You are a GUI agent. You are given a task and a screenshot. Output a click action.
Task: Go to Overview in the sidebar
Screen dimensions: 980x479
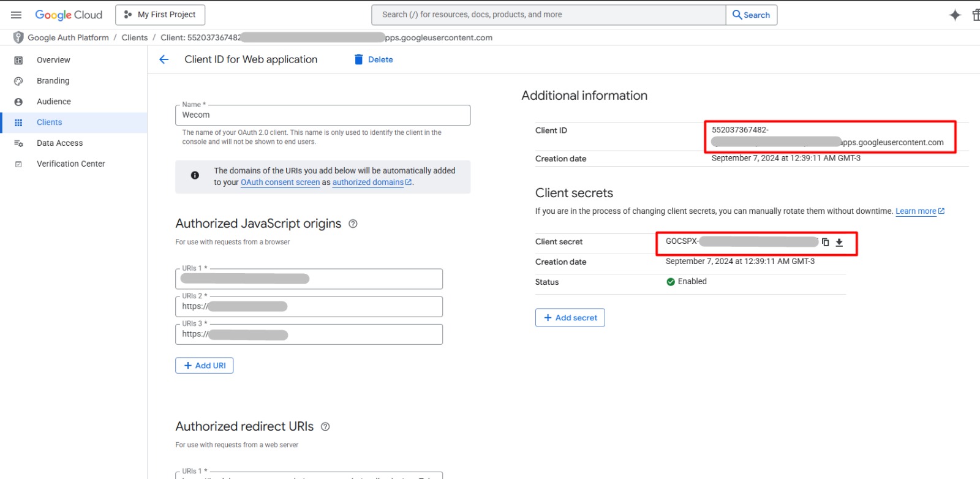click(53, 60)
